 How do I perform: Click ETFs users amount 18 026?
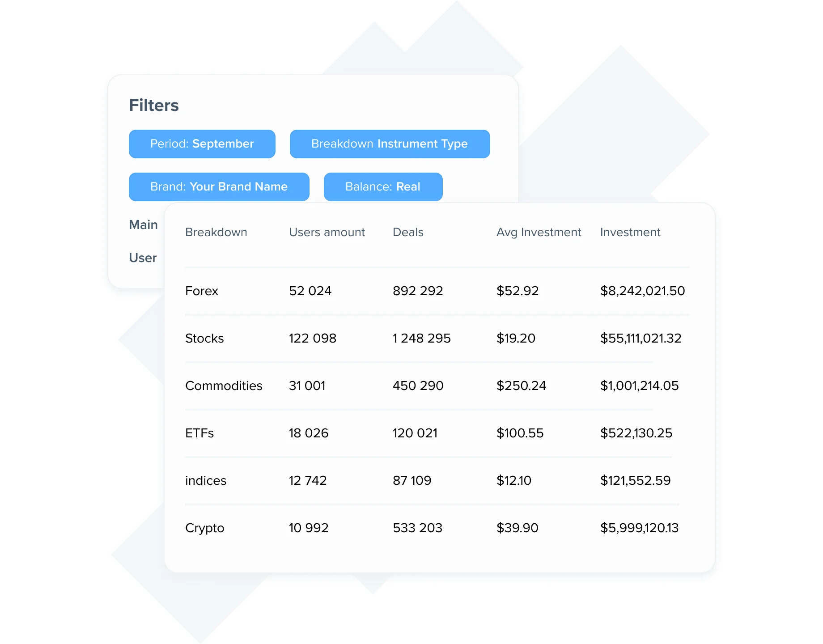(x=309, y=433)
